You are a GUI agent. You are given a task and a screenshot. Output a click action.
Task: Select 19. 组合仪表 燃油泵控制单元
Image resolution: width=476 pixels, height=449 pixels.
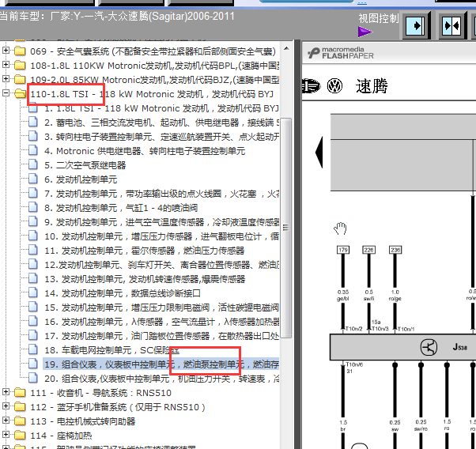click(161, 364)
